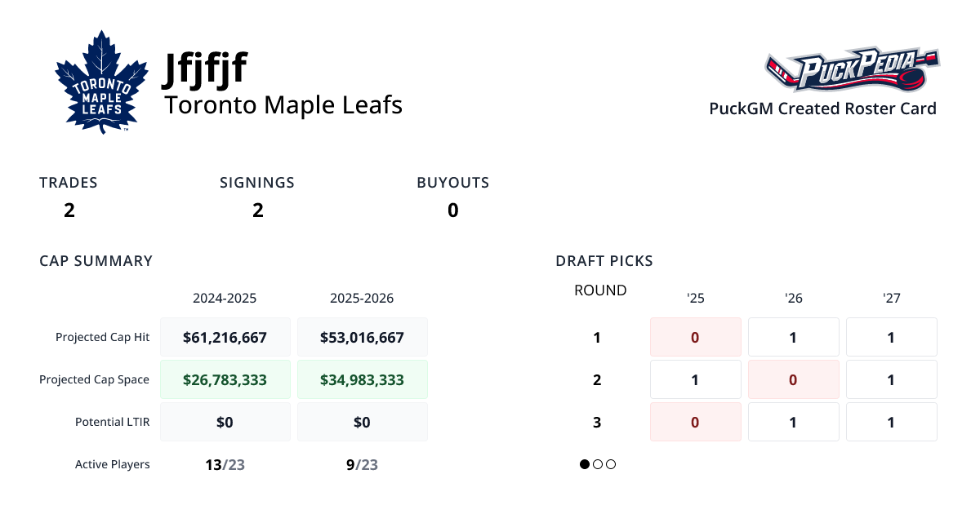Image resolution: width=980 pixels, height=514 pixels.
Task: Select the Active Players 13/23 field
Action: pos(225,464)
